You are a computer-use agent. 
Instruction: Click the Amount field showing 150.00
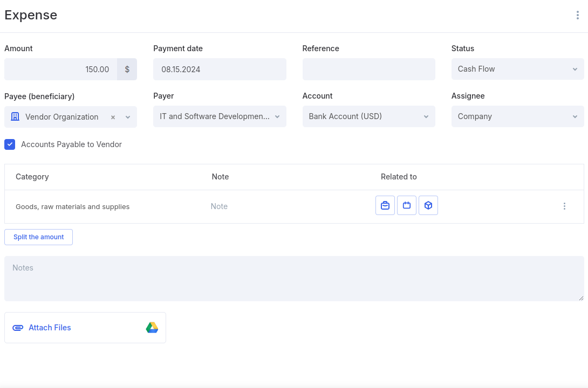point(61,70)
